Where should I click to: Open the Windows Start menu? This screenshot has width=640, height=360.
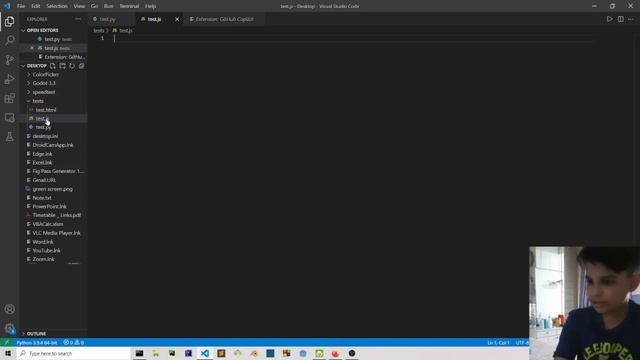[x=8, y=353]
